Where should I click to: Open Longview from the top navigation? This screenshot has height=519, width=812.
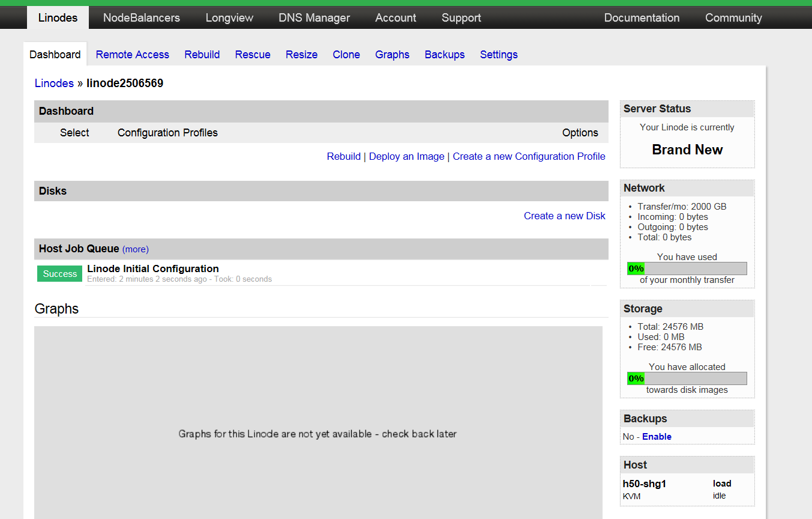coord(229,17)
